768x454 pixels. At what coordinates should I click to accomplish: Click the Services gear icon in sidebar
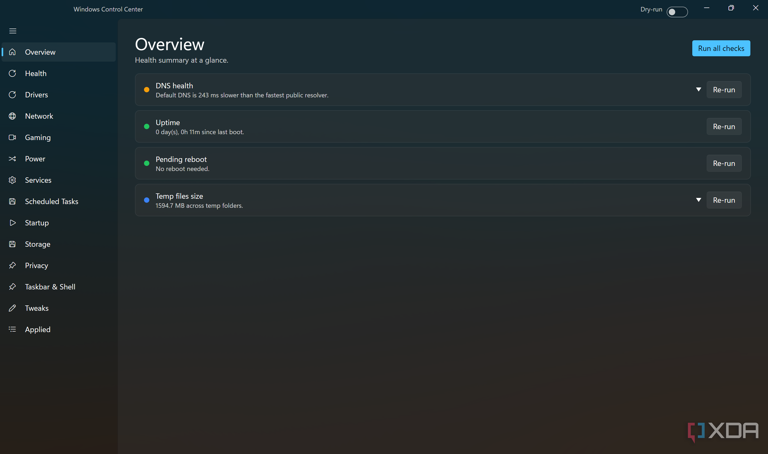coord(13,180)
